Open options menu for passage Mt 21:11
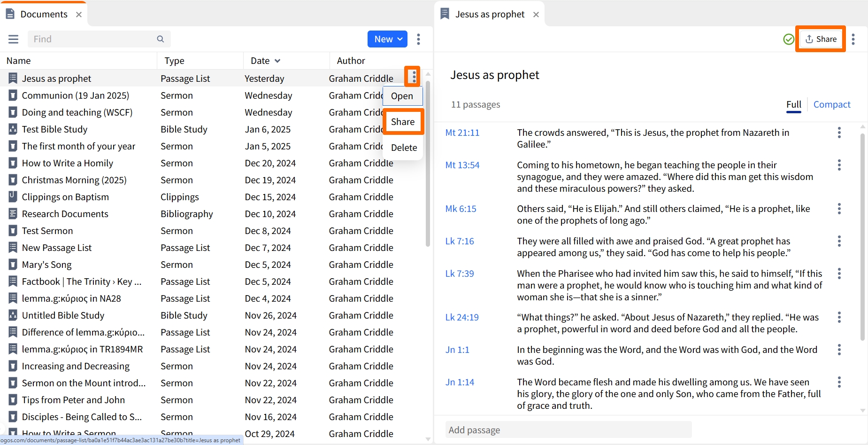 (x=839, y=133)
